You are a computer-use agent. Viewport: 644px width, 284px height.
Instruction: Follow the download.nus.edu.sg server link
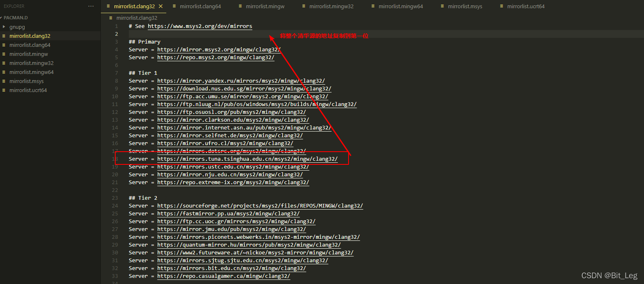[244, 88]
